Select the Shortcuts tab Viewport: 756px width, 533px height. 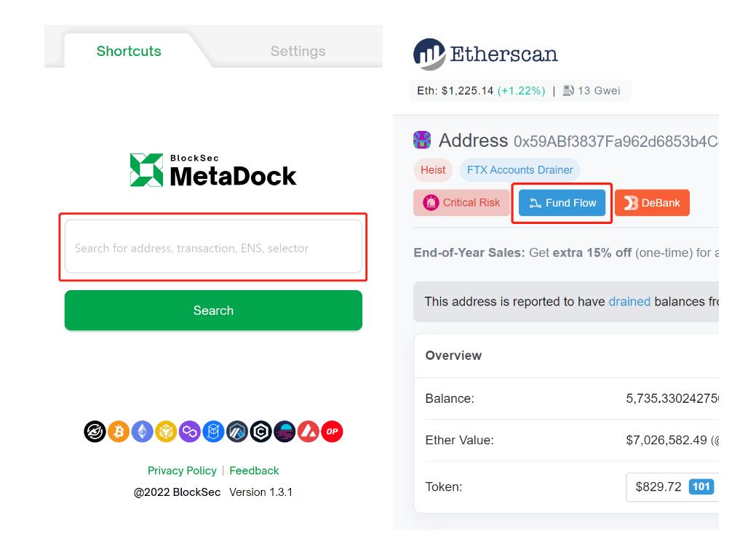pos(129,51)
